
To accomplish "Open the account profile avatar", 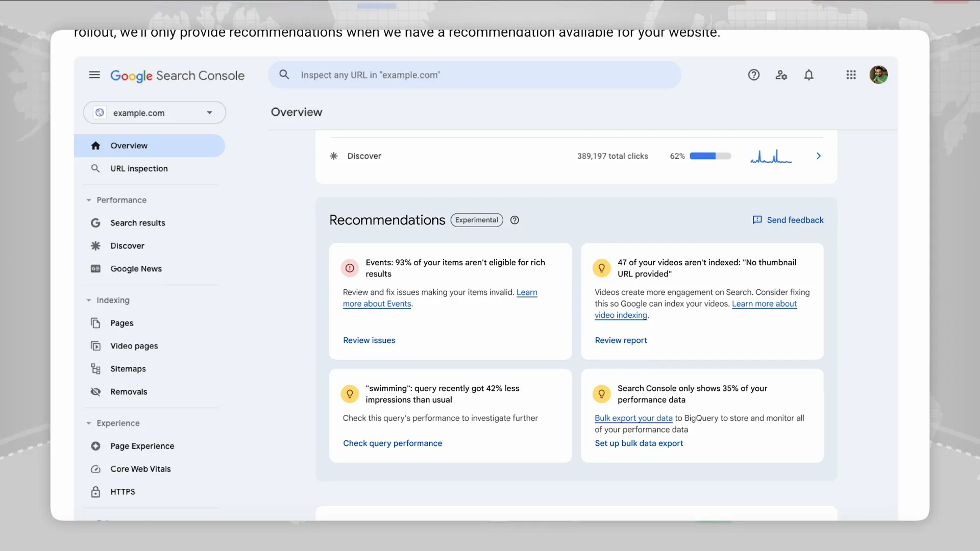I will pos(878,75).
